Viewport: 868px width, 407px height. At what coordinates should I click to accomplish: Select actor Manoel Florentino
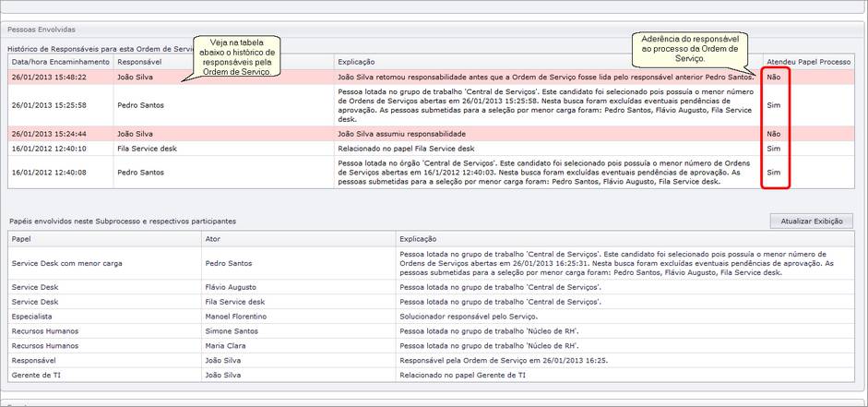[x=236, y=317]
